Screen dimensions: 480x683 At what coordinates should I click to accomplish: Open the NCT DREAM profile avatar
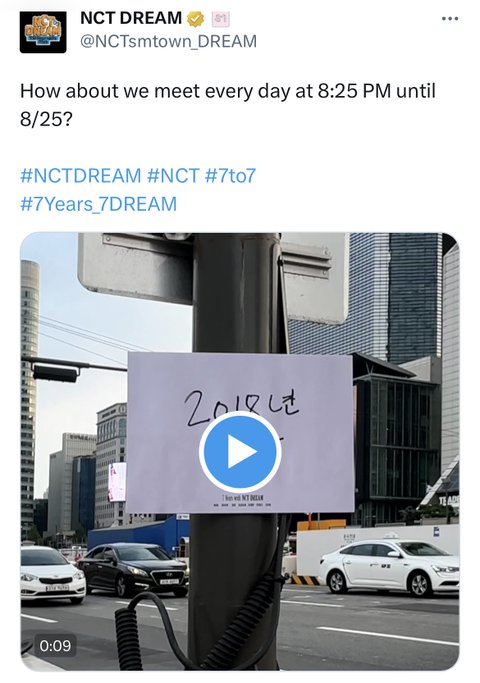pos(43,32)
